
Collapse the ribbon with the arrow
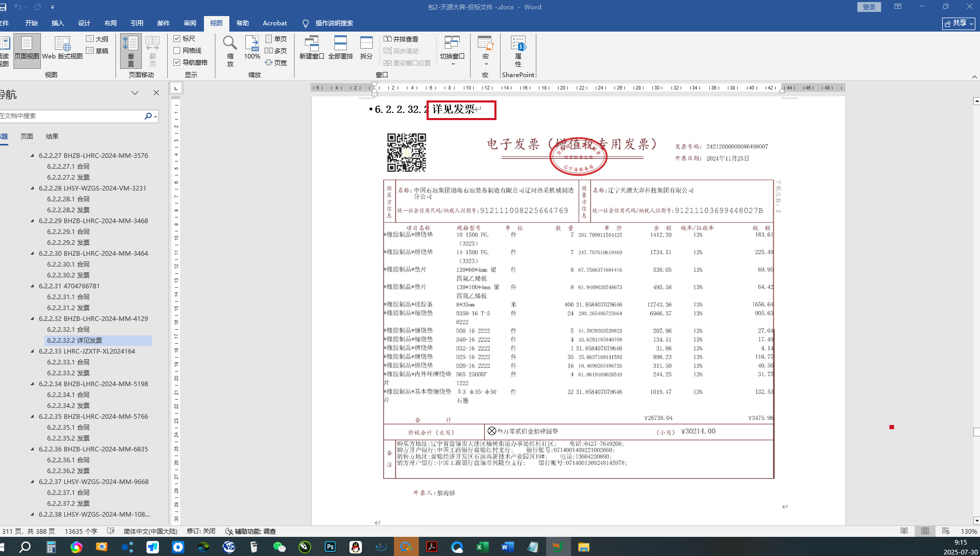coord(974,77)
